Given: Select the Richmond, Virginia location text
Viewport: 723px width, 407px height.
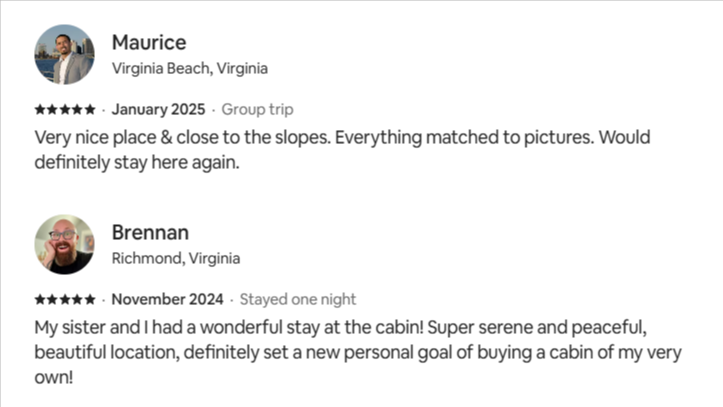Looking at the screenshot, I should [x=176, y=259].
